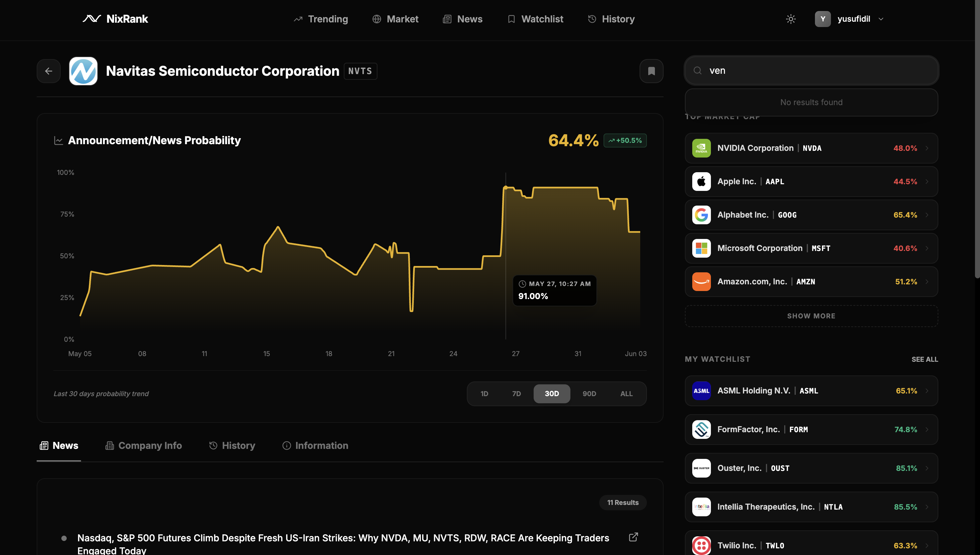Click the +50.5% change badge
This screenshot has height=555, width=980.
(625, 141)
